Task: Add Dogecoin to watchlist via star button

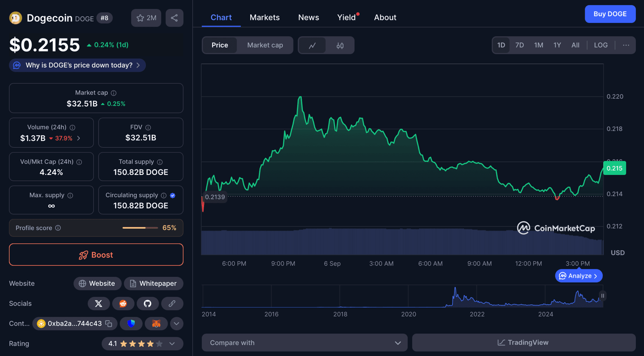Action: pos(146,18)
